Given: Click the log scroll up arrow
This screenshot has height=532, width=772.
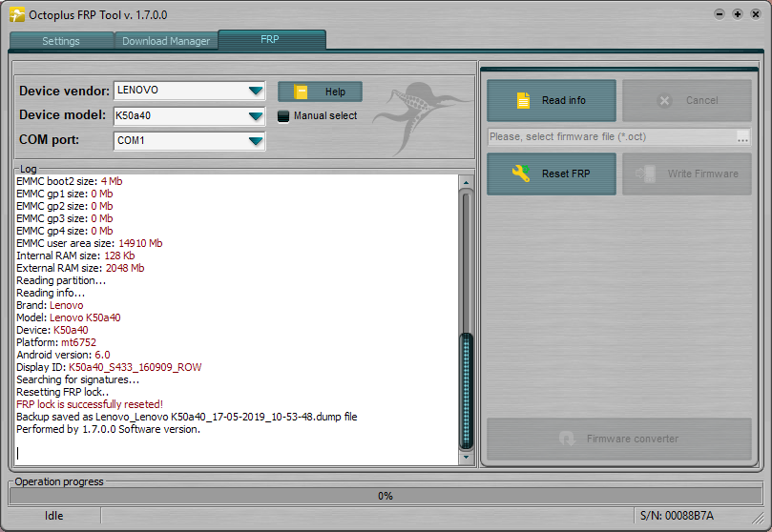Looking at the screenshot, I should tap(466, 182).
